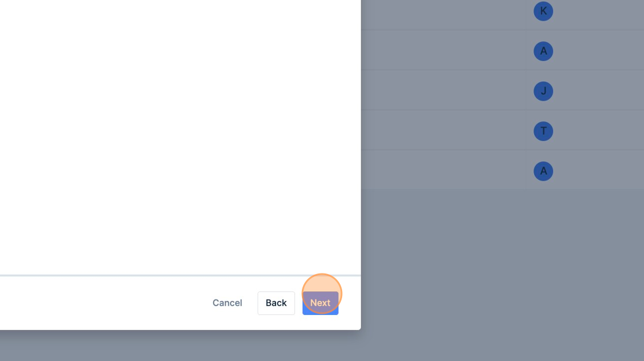The height and width of the screenshot is (361, 644).
Task: Select the bottom A avatar icon
Action: pyautogui.click(x=543, y=171)
